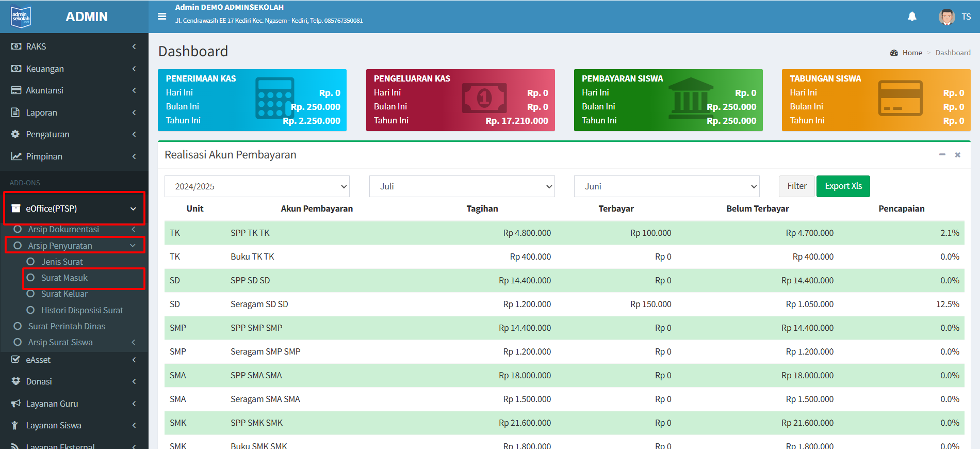Click the Layanan Guru megaphone icon
Screen dimensions: 980x449
(16, 404)
